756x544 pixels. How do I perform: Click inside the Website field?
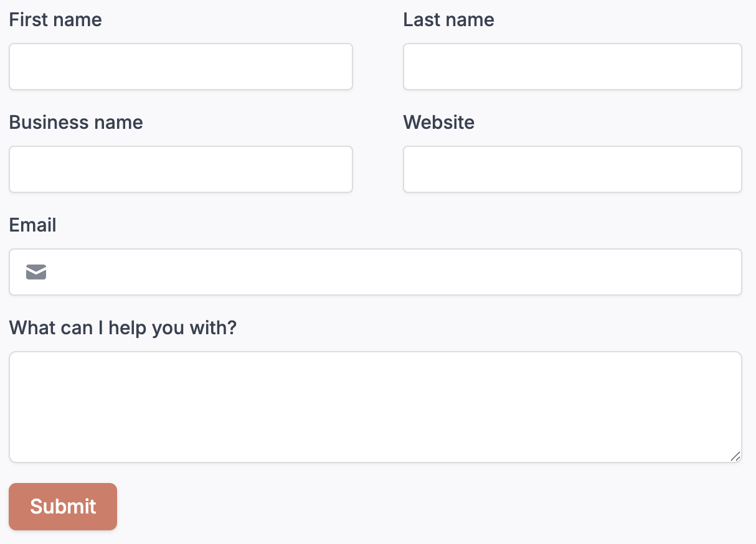(572, 169)
